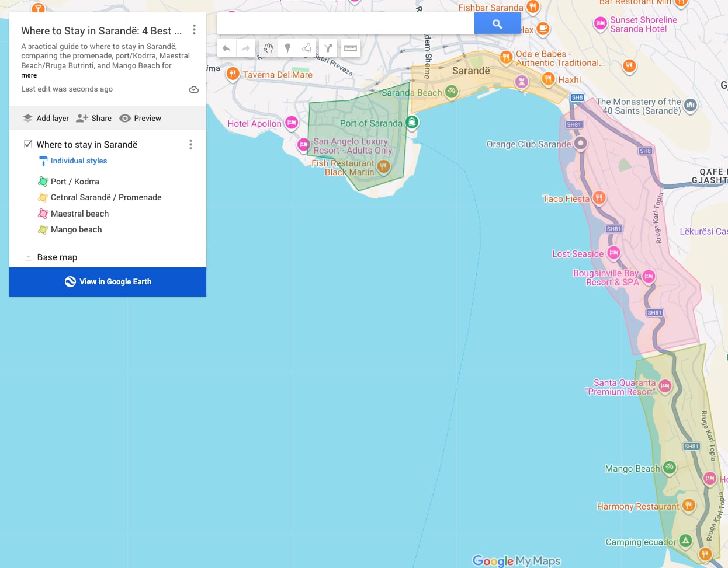Click Add layer
728x568 pixels.
click(46, 118)
